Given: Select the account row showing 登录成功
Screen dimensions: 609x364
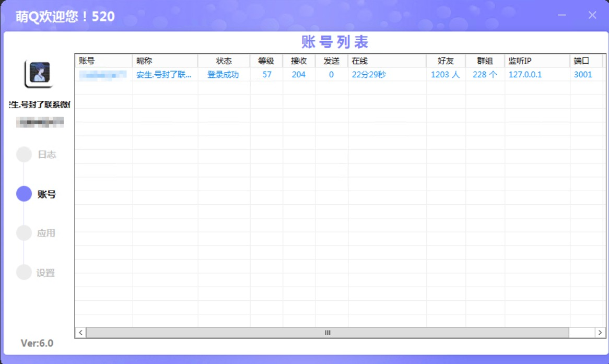Looking at the screenshot, I should pyautogui.click(x=223, y=75).
